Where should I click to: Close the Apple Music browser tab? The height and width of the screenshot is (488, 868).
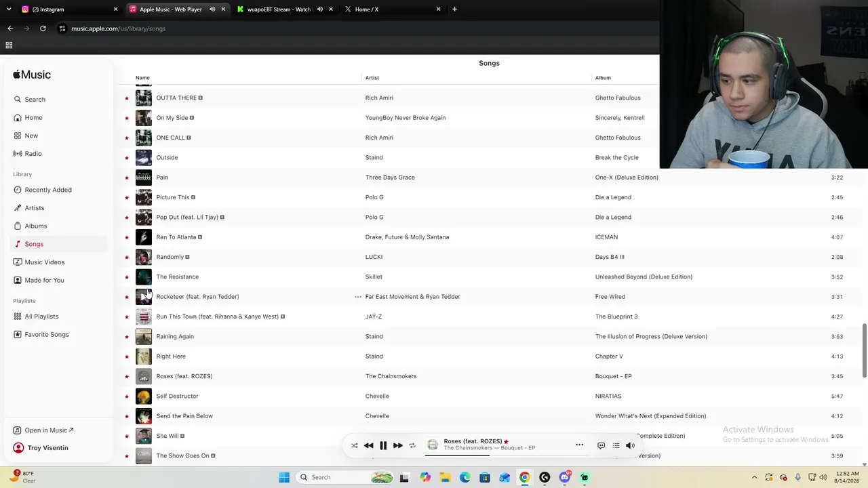(223, 9)
